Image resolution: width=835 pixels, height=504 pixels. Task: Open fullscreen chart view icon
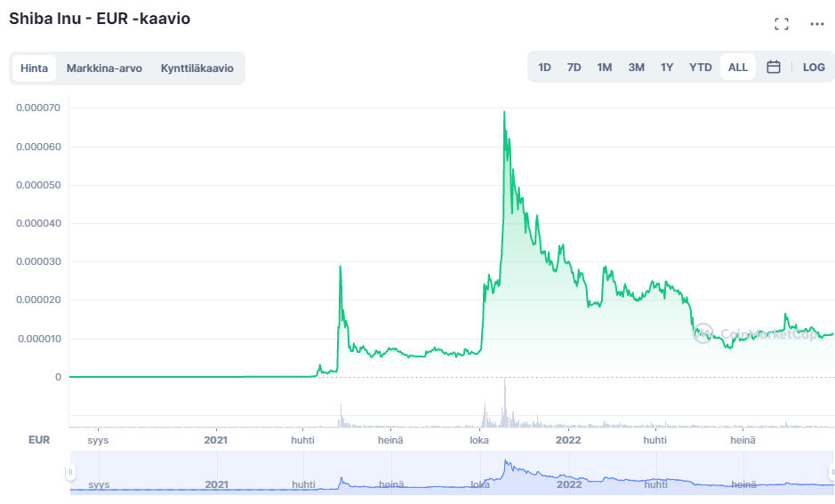coord(782,24)
